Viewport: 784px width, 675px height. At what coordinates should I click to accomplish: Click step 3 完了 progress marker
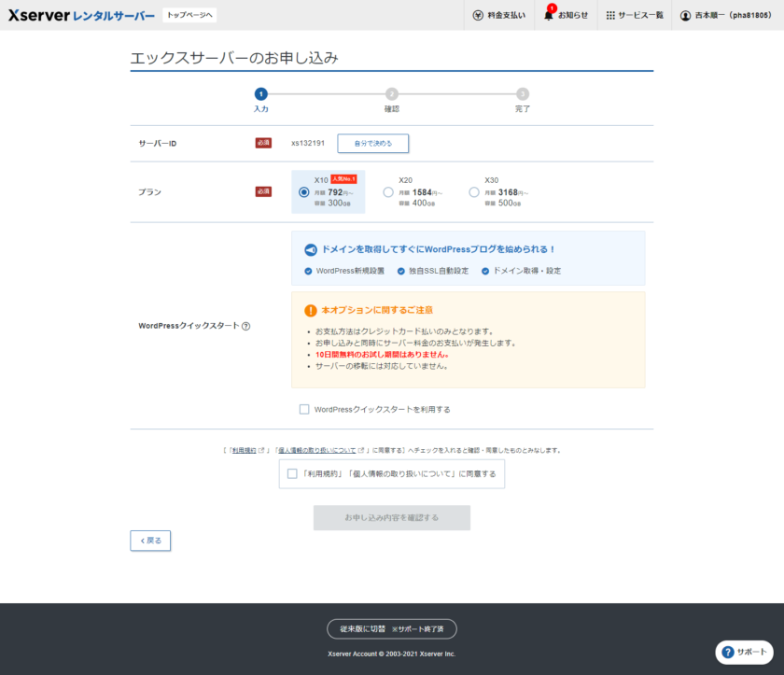tap(523, 94)
